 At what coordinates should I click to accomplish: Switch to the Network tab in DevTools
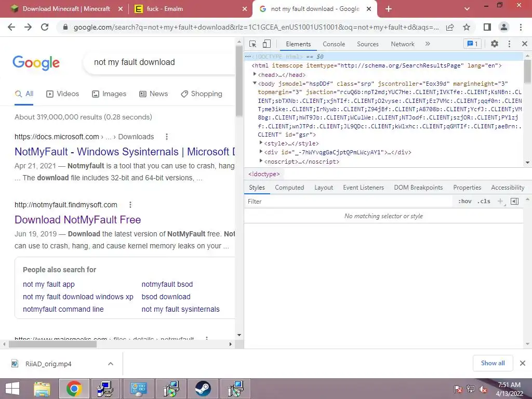tap(403, 44)
